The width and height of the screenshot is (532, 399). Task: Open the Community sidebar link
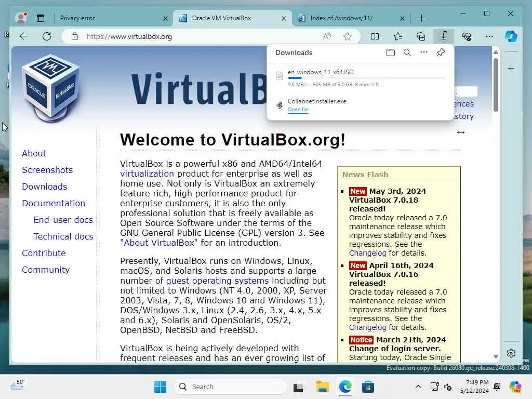[x=46, y=270]
